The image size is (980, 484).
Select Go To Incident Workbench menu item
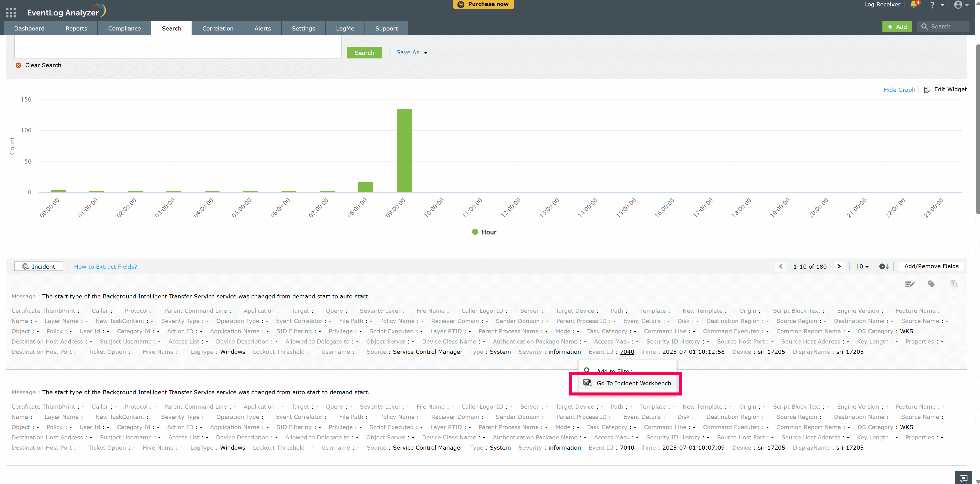click(633, 383)
